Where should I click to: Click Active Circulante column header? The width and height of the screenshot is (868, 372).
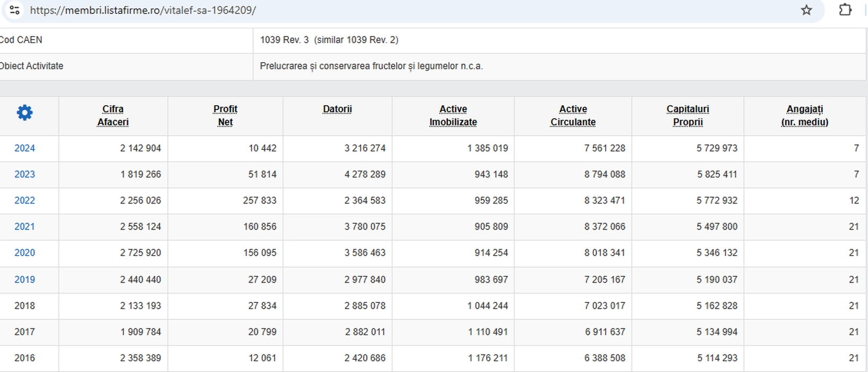[573, 115]
